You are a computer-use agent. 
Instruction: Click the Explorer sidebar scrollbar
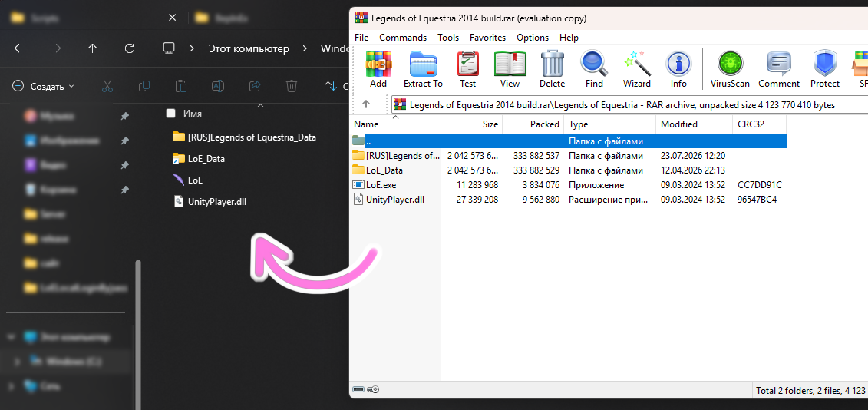point(138,334)
